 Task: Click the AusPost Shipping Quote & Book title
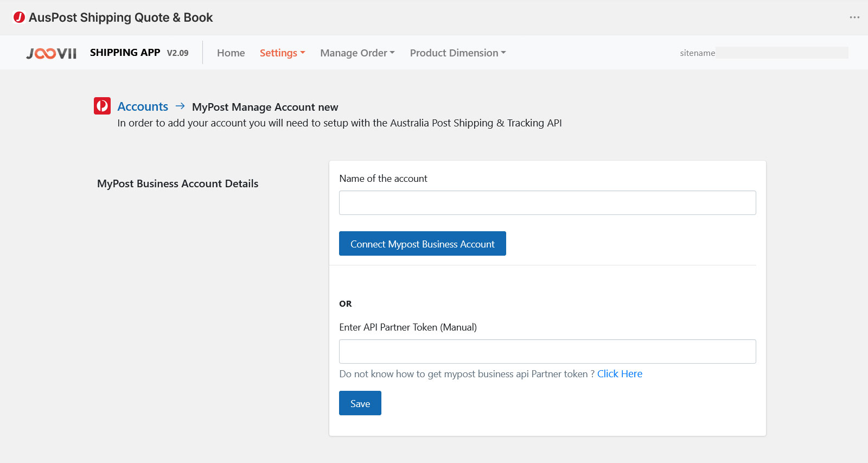point(120,17)
